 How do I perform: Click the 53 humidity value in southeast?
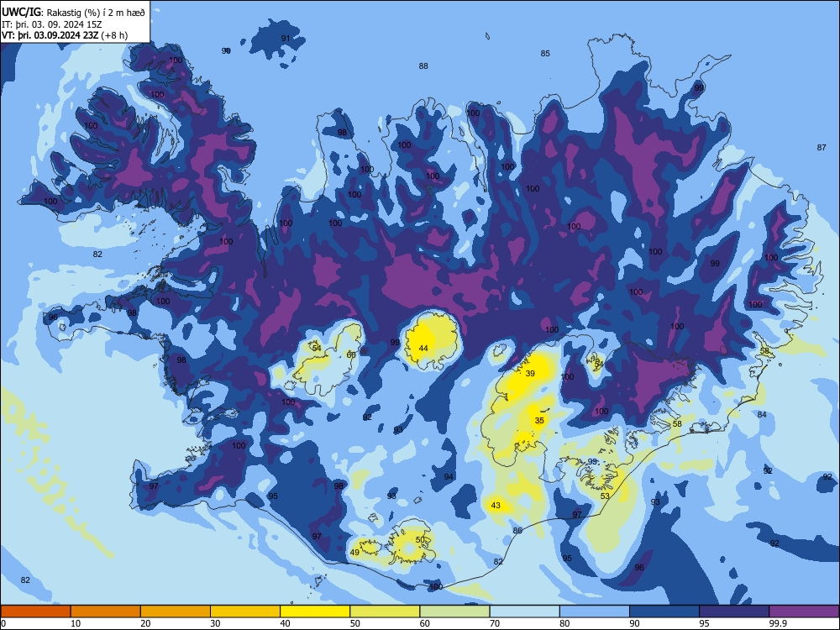click(605, 496)
